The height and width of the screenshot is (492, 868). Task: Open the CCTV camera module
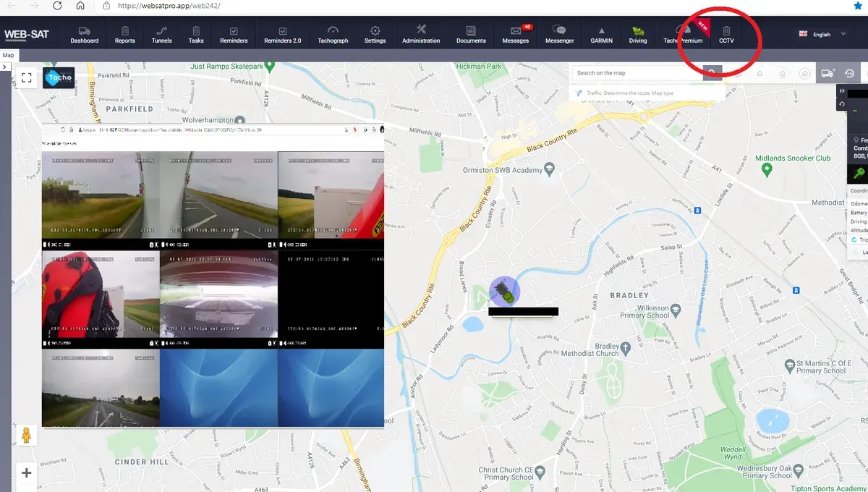point(726,33)
